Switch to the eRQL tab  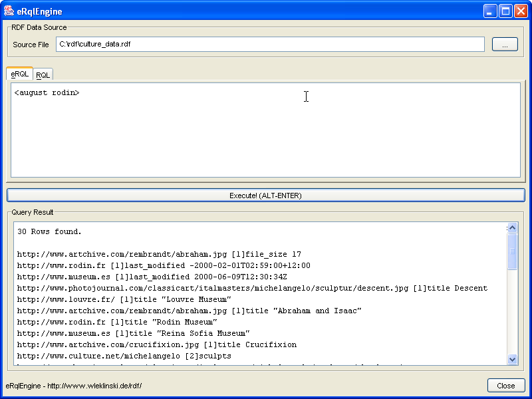20,74
